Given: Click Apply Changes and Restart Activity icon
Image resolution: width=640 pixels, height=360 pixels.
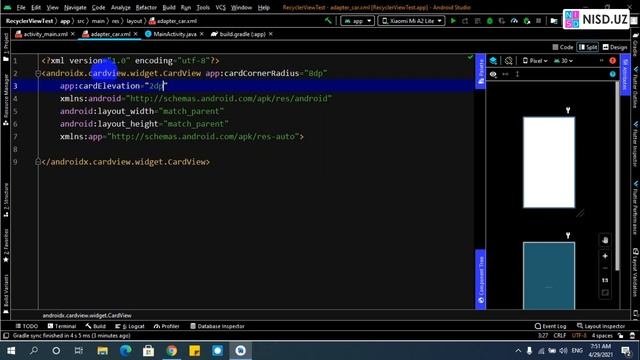Looking at the screenshot, I should 465,20.
